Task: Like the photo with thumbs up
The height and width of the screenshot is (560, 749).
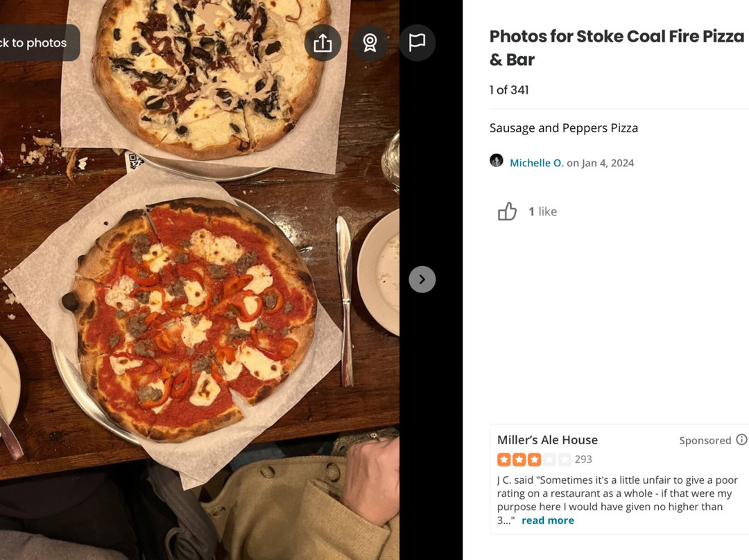Action: click(x=508, y=211)
